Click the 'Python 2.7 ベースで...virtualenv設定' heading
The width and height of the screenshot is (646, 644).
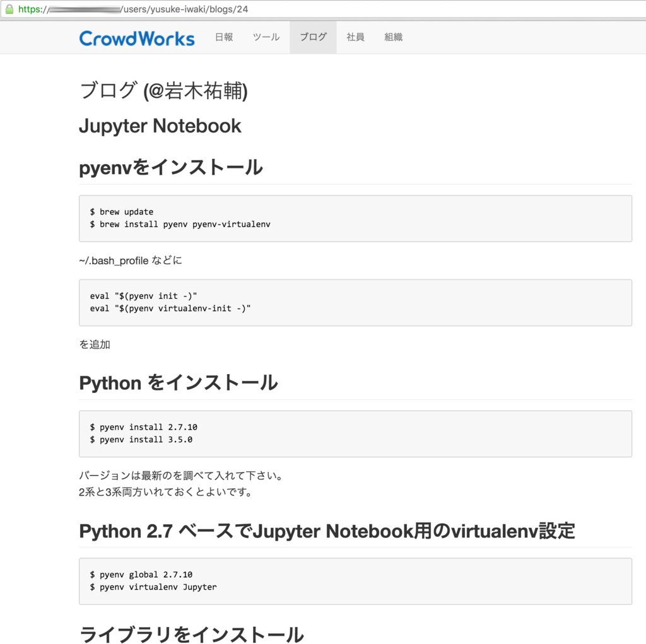(327, 531)
